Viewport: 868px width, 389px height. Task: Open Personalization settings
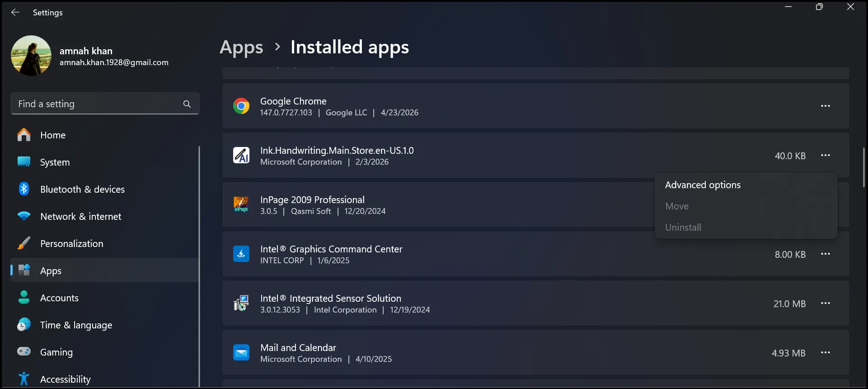coord(104,243)
